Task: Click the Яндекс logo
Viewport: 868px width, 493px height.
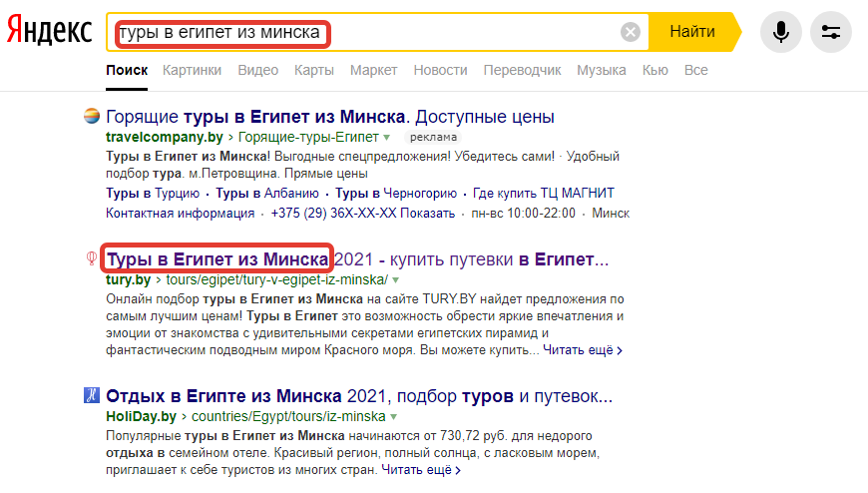Action: [49, 31]
